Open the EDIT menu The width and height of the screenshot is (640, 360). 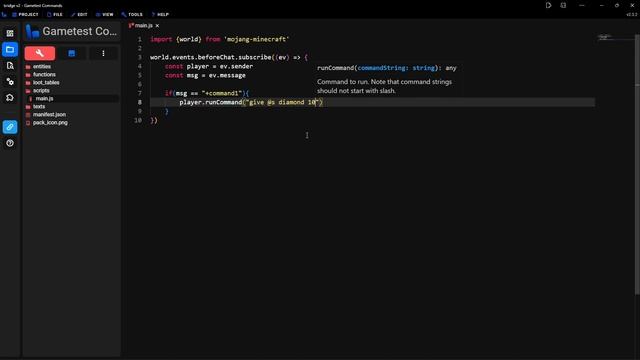(79, 14)
